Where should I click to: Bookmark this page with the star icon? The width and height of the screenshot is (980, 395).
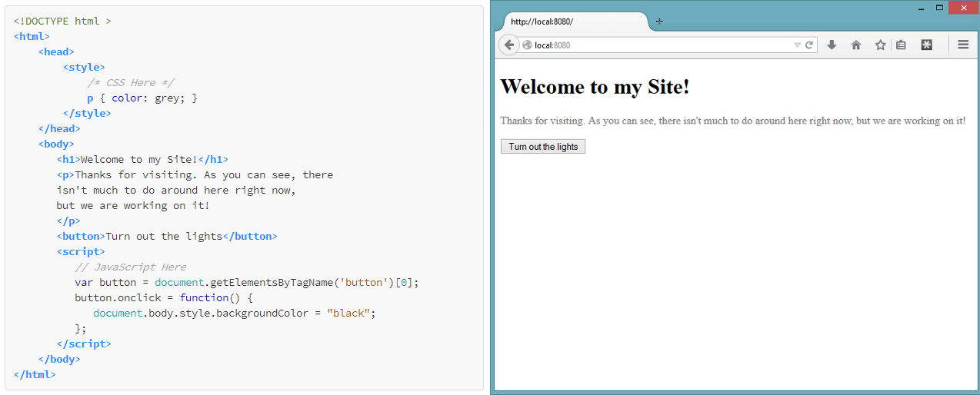coord(880,45)
